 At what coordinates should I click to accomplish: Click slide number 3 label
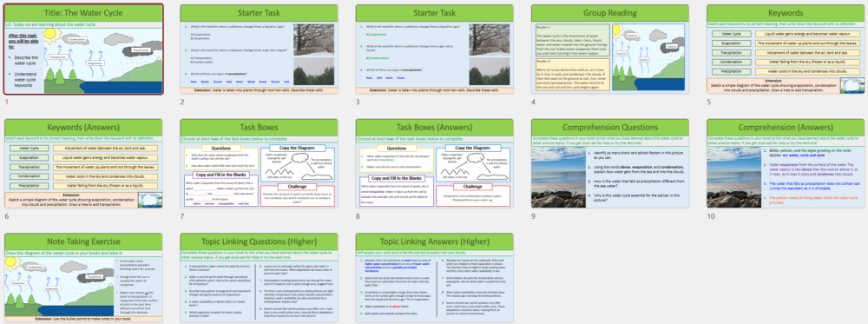(358, 102)
